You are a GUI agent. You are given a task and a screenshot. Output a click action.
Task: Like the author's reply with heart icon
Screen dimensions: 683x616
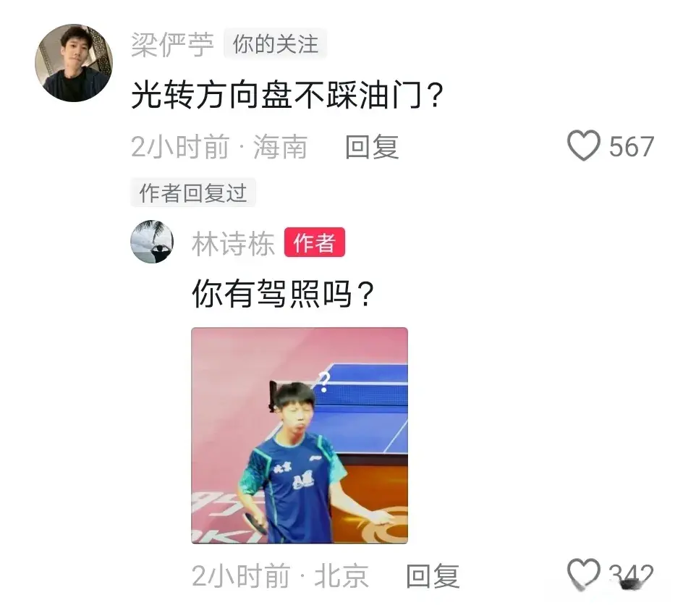point(584,573)
